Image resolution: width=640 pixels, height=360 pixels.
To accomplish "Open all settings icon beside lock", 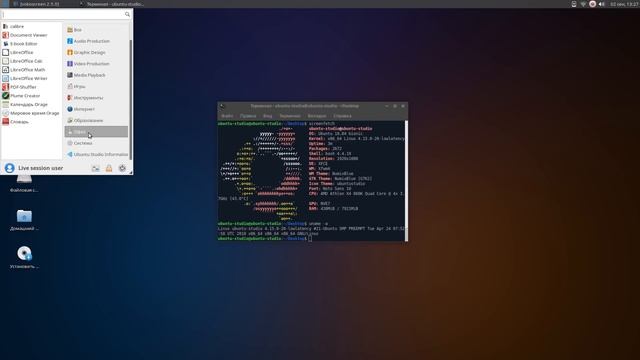I will pyautogui.click(x=96, y=168).
